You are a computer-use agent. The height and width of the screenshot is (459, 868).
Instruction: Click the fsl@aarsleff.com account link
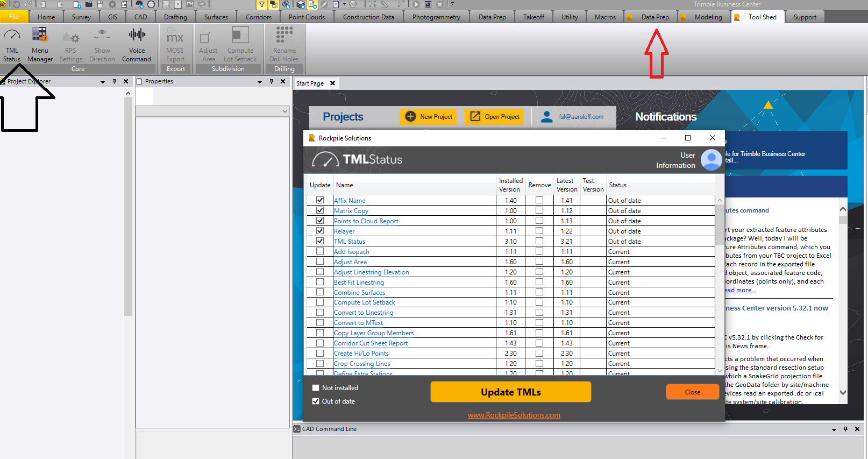click(581, 117)
